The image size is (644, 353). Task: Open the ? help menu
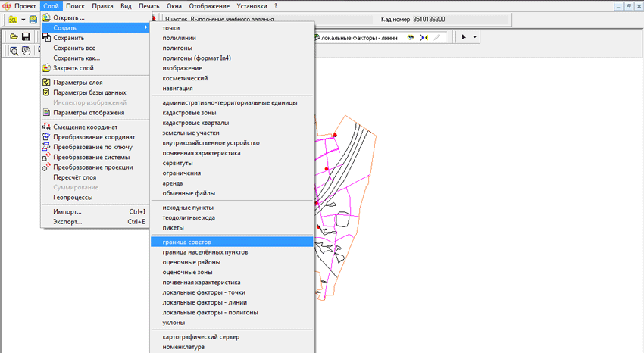point(276,6)
